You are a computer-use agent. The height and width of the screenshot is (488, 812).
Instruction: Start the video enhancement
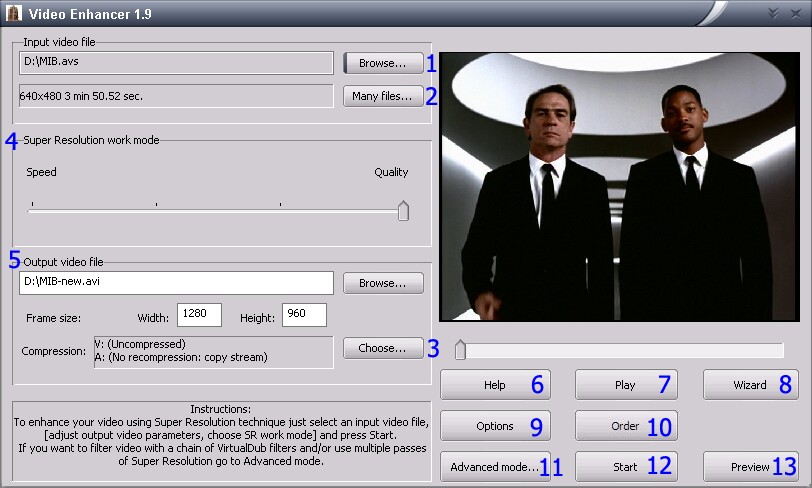pos(627,467)
